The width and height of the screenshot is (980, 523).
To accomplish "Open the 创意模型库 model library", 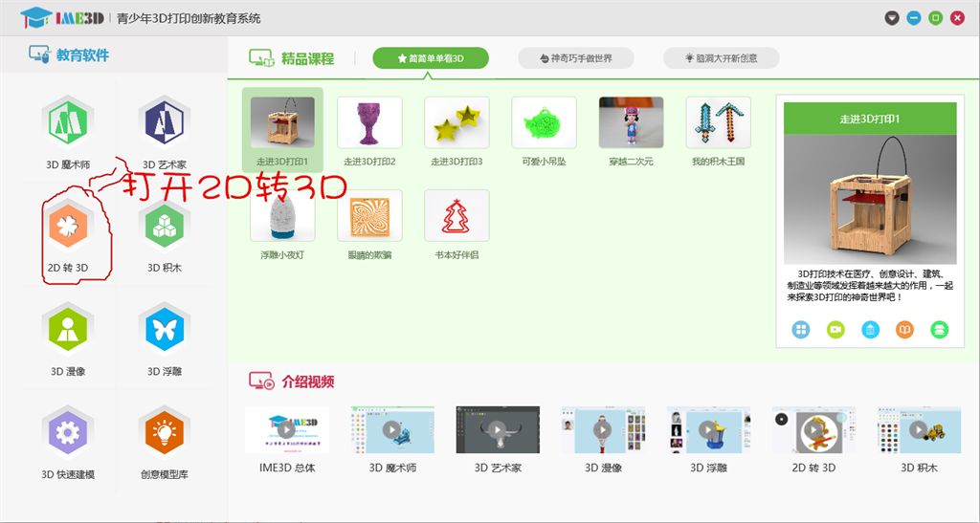I will click(164, 433).
